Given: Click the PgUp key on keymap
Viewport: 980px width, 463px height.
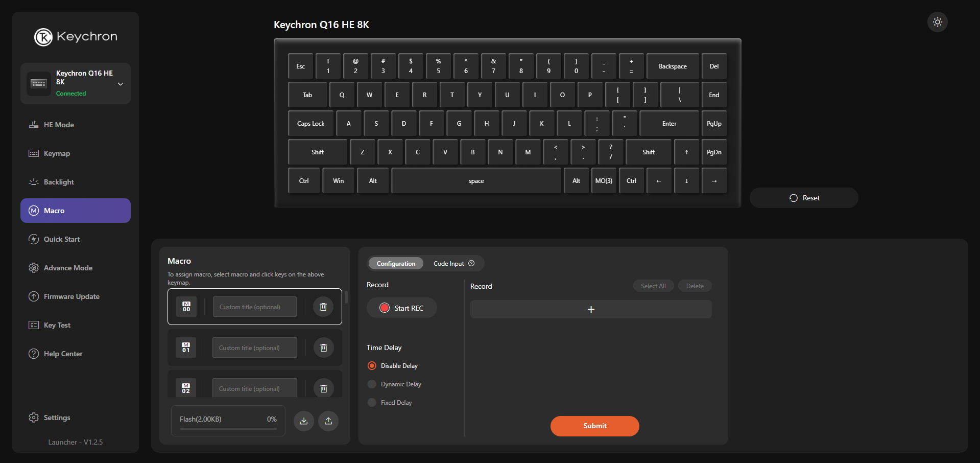Looking at the screenshot, I should click(x=714, y=123).
